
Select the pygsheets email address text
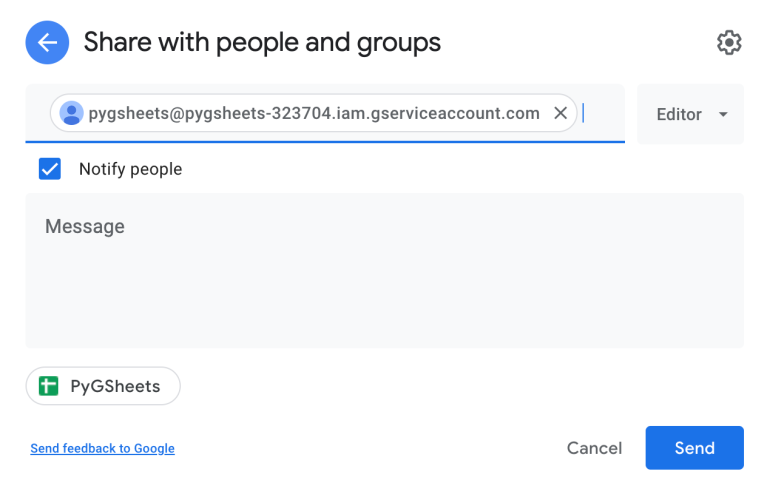(x=314, y=113)
